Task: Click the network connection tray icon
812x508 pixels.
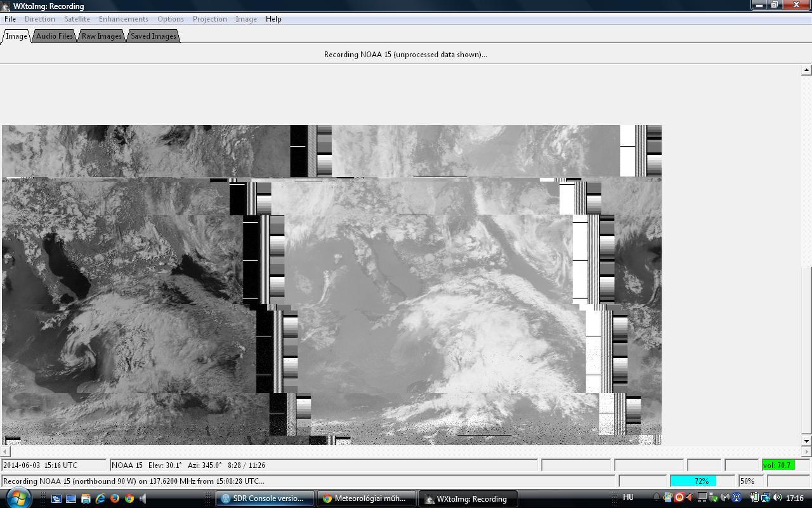Action: pos(766,498)
